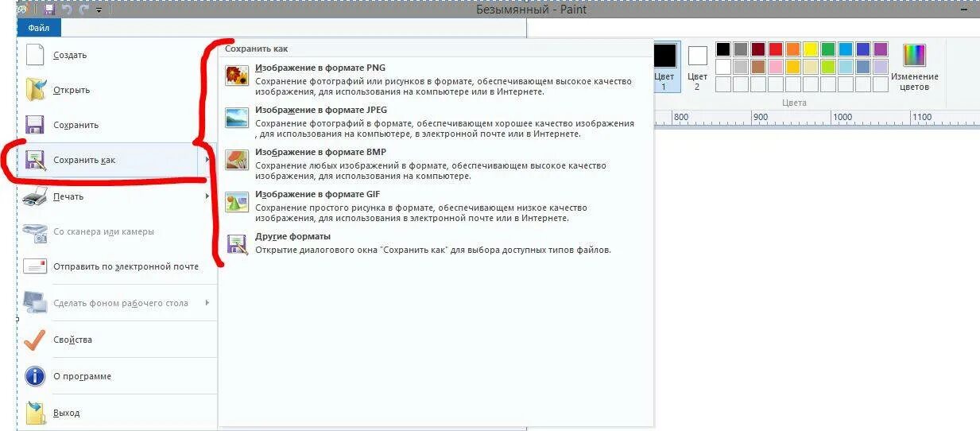The height and width of the screenshot is (431, 980).
Task: Click the flower icon for PNG format
Action: click(x=237, y=76)
